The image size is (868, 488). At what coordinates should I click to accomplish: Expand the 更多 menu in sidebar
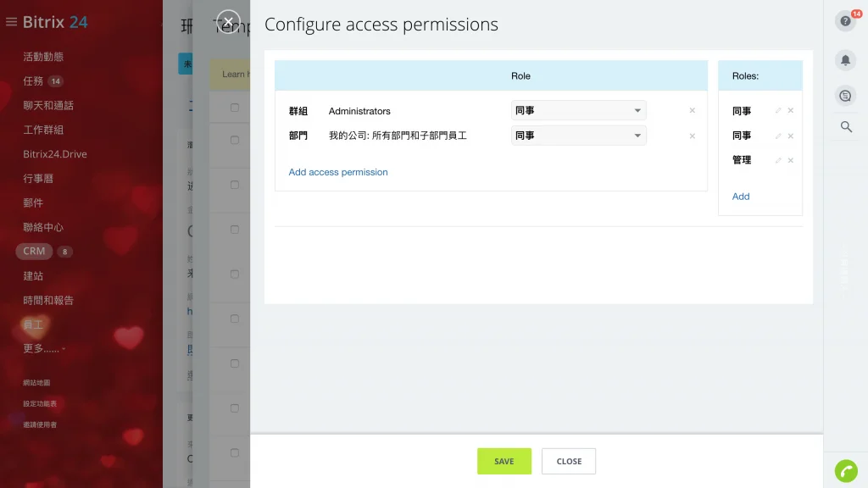pos(43,348)
